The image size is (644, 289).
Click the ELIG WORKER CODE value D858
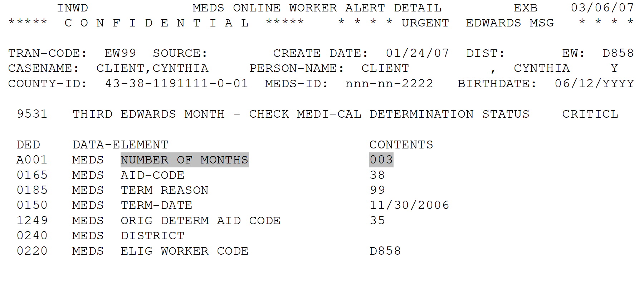385,251
